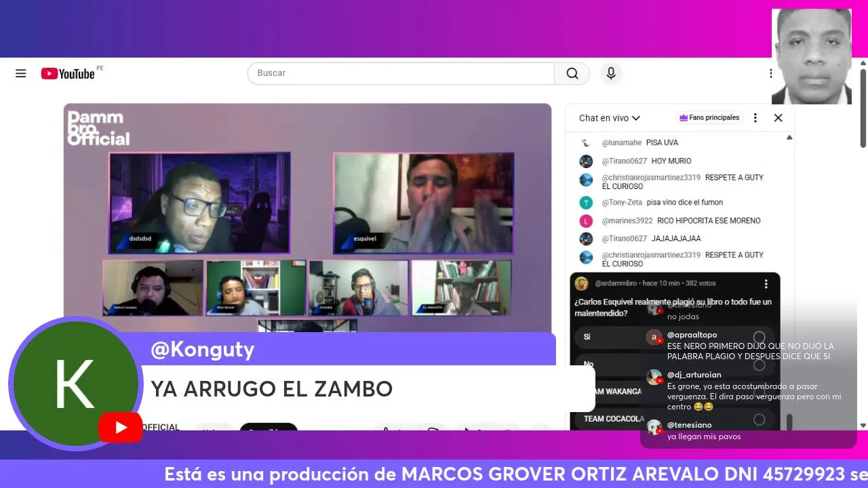Click 'pisa vino dice el fumon' message

click(x=685, y=203)
